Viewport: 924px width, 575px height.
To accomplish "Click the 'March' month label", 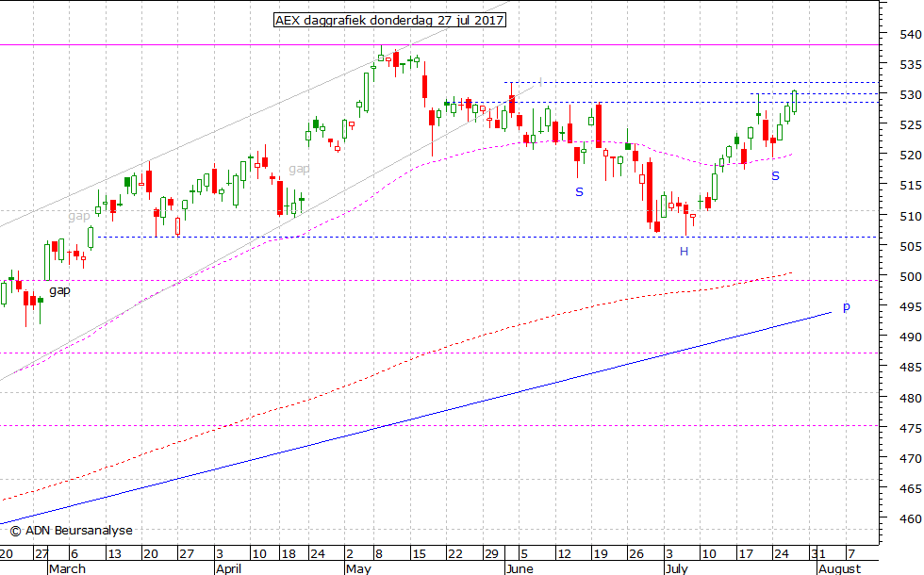I will (x=67, y=569).
